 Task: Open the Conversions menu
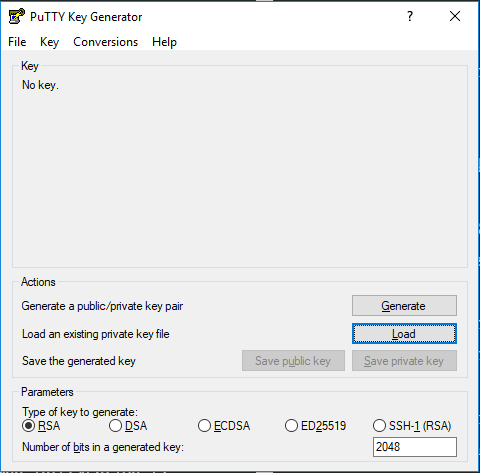click(106, 42)
